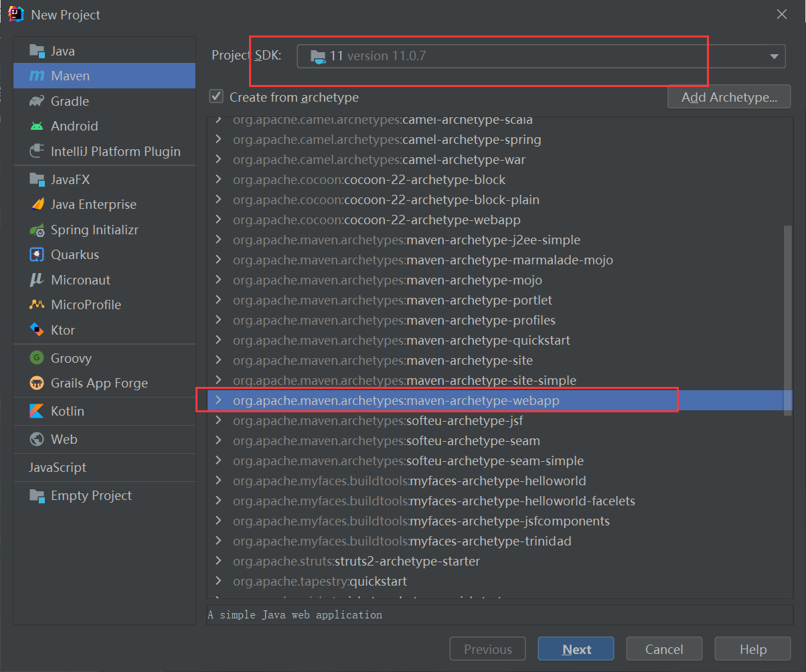Click the Grails App Forge icon

click(x=37, y=383)
